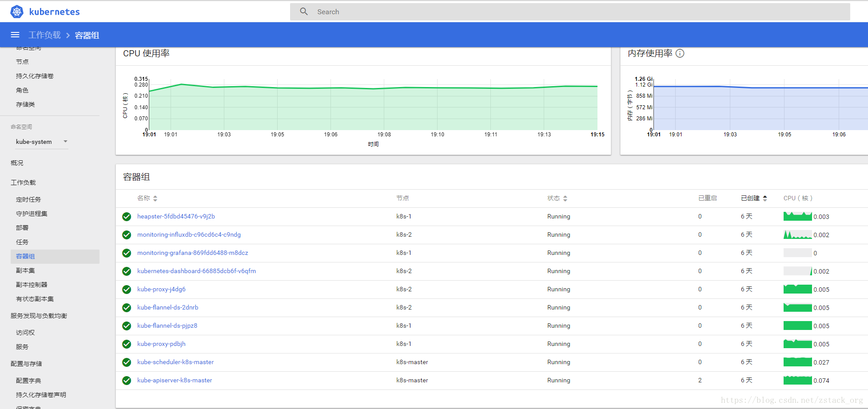The height and width of the screenshot is (409, 868).
Task: Open 持久化存储卷声明 in sidebar
Action: [41, 395]
